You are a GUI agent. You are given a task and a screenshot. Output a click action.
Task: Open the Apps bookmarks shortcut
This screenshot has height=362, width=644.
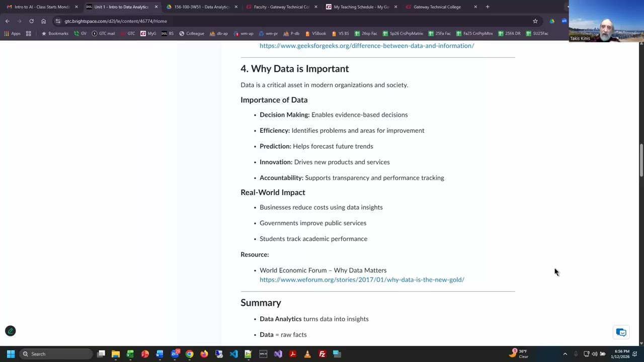pyautogui.click(x=13, y=34)
